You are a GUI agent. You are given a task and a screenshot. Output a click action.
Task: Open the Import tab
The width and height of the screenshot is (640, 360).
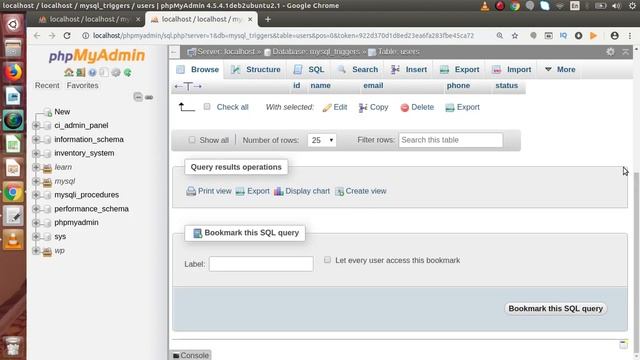click(x=511, y=69)
